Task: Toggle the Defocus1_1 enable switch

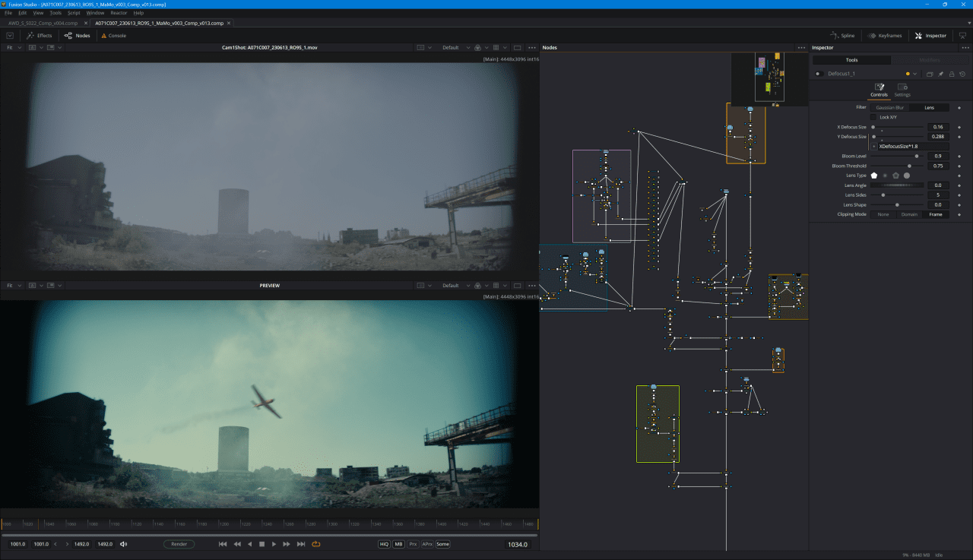Action: point(819,74)
